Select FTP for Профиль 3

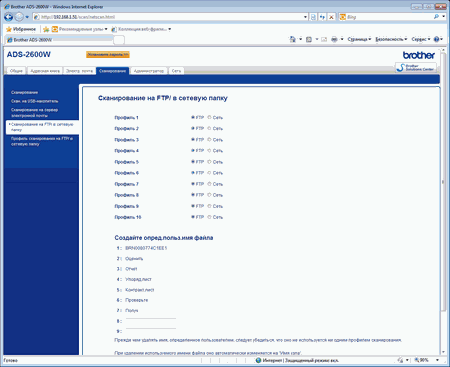coord(193,139)
